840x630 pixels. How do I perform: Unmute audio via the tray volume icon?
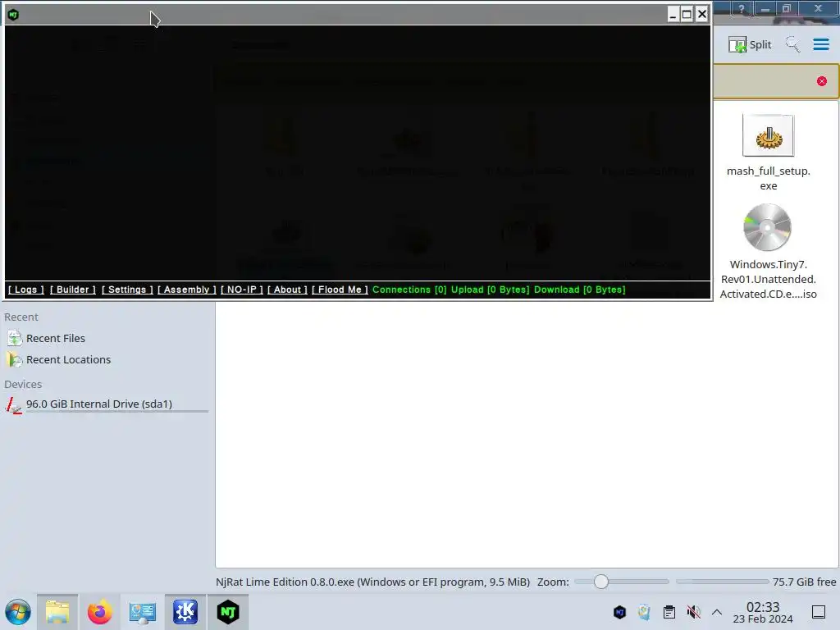(694, 612)
